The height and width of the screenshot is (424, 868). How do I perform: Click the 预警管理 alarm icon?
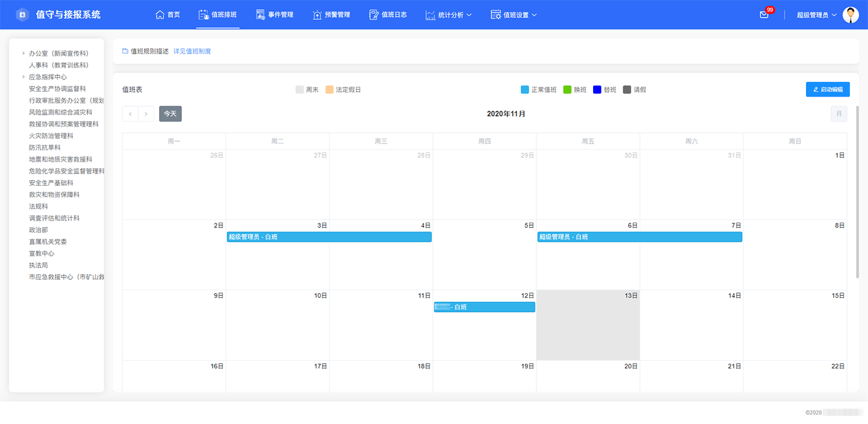pos(317,14)
